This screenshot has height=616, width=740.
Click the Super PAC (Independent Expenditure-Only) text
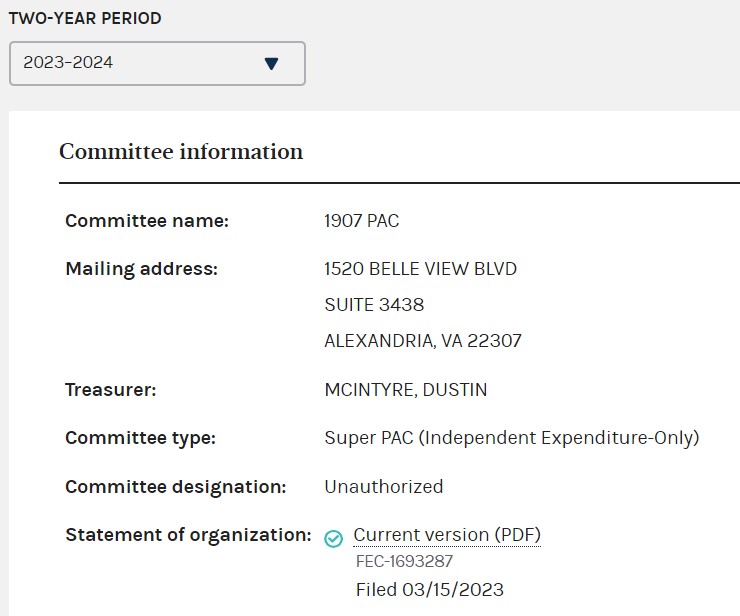click(x=512, y=438)
